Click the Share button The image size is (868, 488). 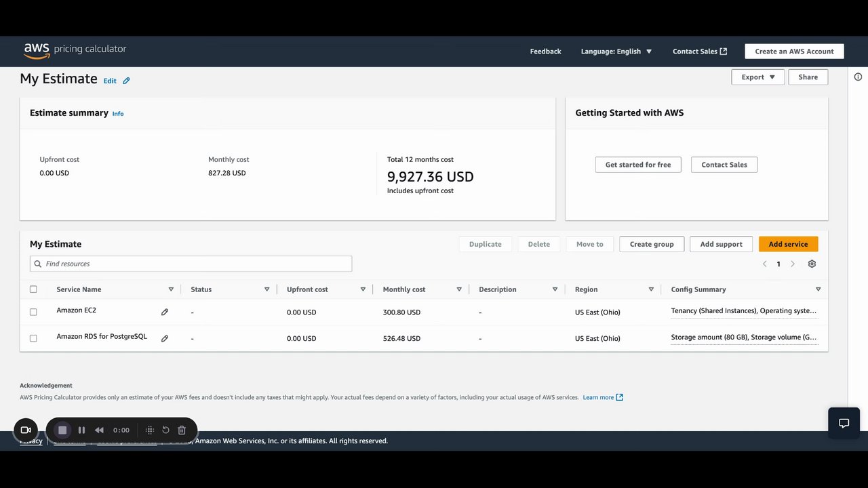808,77
